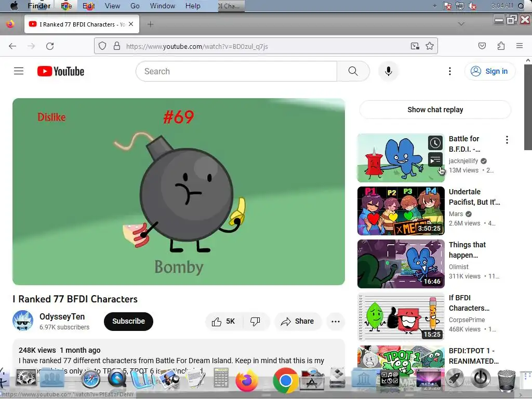Screen dimensions: 532x399
Task: Dislike the video with thumbs down
Action: click(256, 321)
